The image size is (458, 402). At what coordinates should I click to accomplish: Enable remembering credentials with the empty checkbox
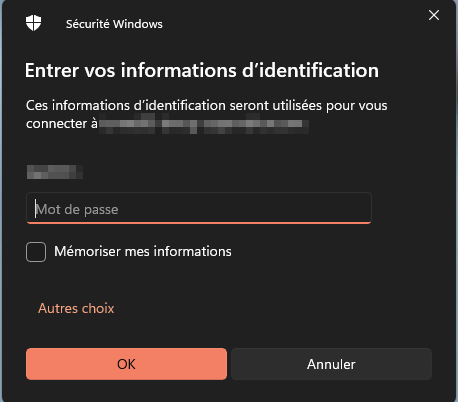36,252
